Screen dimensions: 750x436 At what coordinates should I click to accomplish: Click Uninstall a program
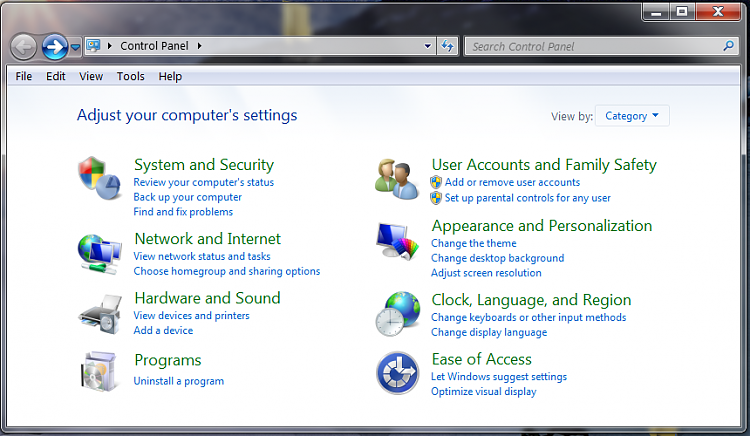(178, 381)
